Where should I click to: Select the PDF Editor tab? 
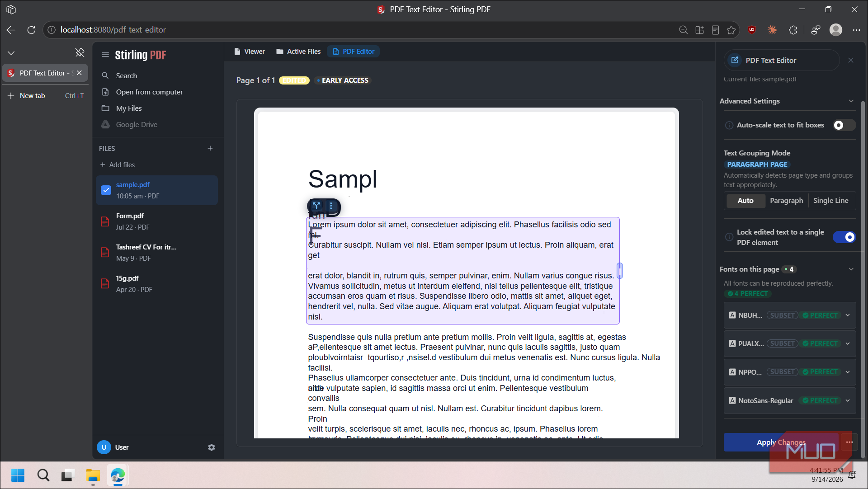354,52
